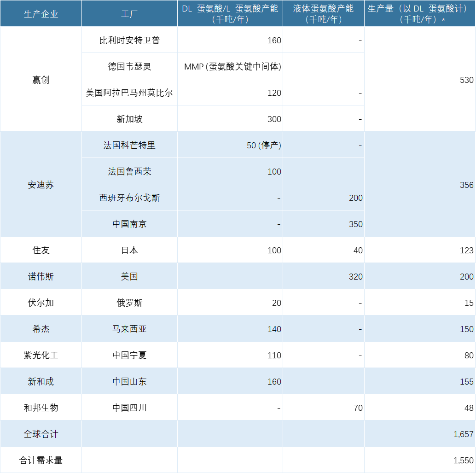
Task: Select the 新加坡 factory cell
Action: point(129,119)
